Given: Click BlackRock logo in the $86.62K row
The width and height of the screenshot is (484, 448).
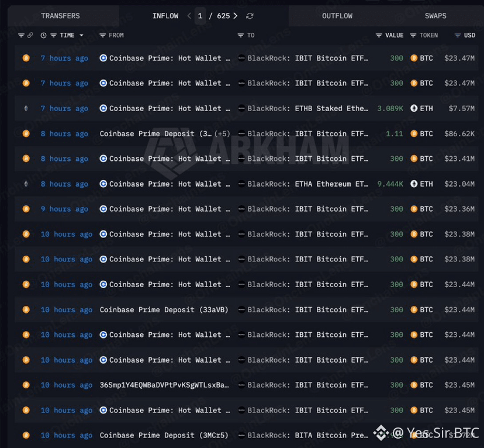Looking at the screenshot, I should coord(241,134).
